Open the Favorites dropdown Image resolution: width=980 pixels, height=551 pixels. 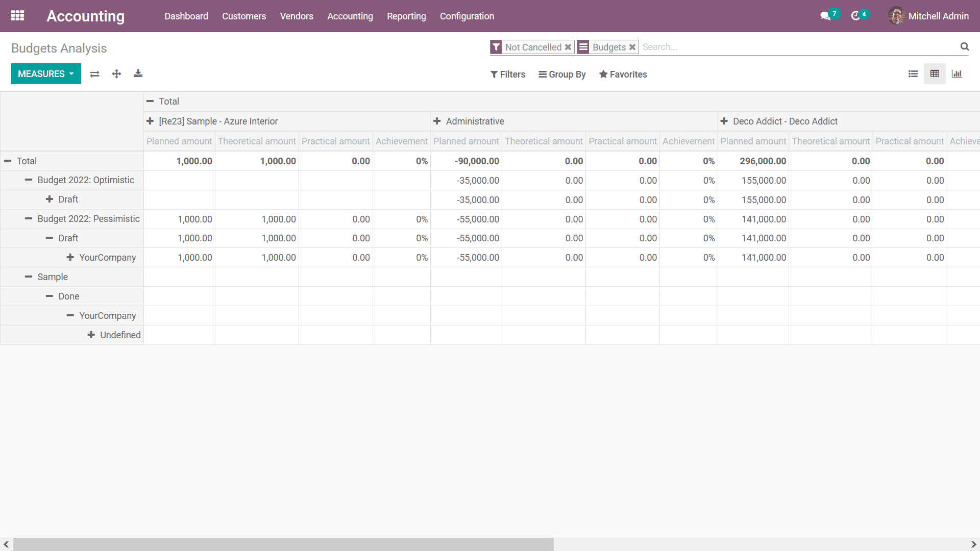point(623,74)
